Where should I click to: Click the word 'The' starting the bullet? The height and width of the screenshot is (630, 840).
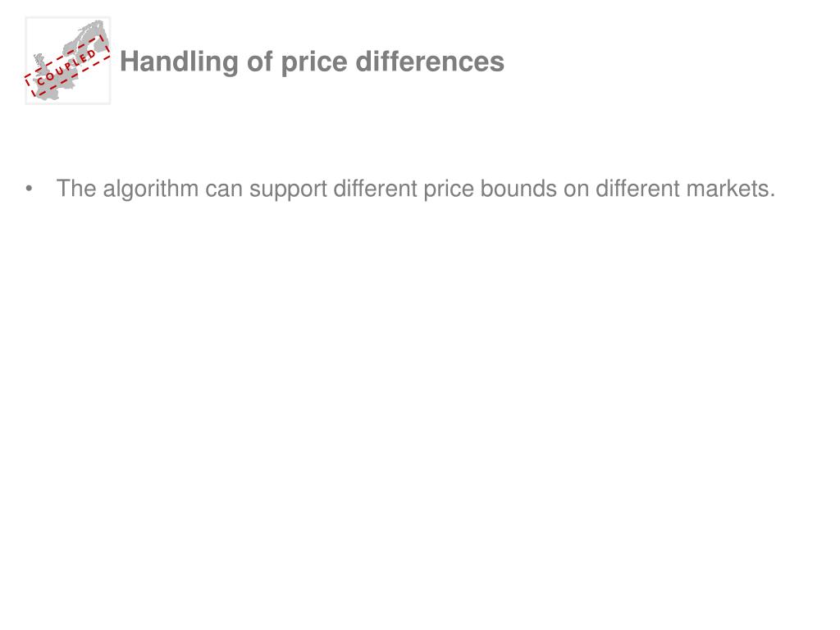(76, 189)
